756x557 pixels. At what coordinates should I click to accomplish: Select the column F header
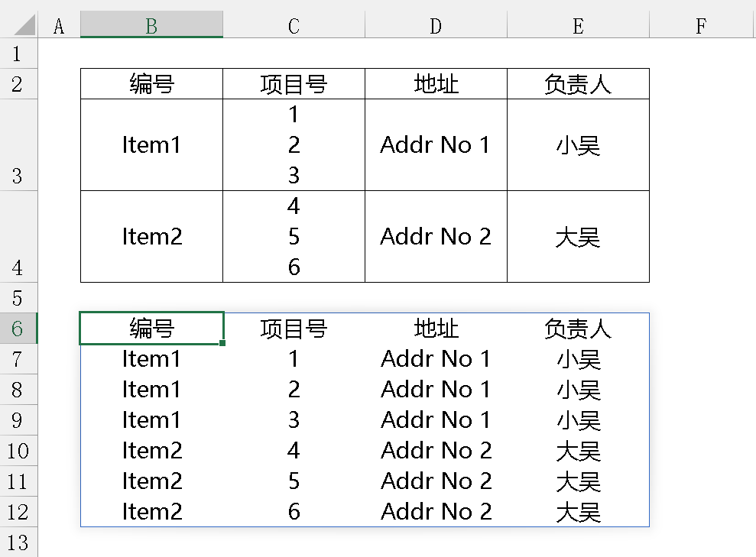[701, 26]
